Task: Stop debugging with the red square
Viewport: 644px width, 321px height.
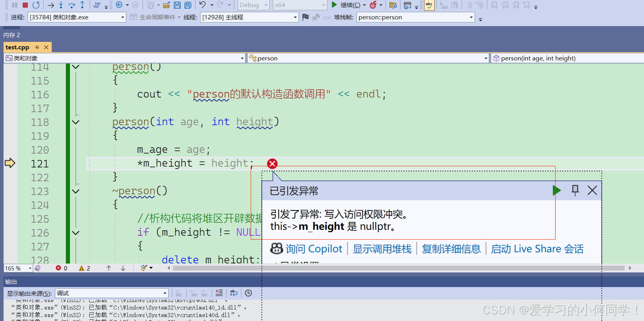Action: (25, 5)
